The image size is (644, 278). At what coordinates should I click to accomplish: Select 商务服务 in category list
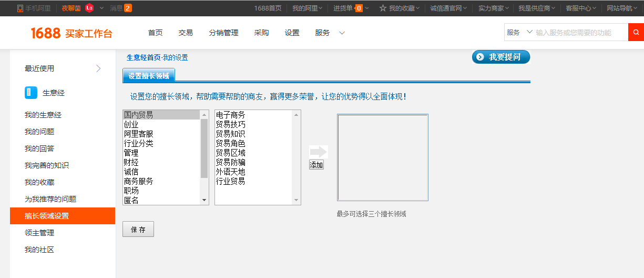tap(161, 181)
